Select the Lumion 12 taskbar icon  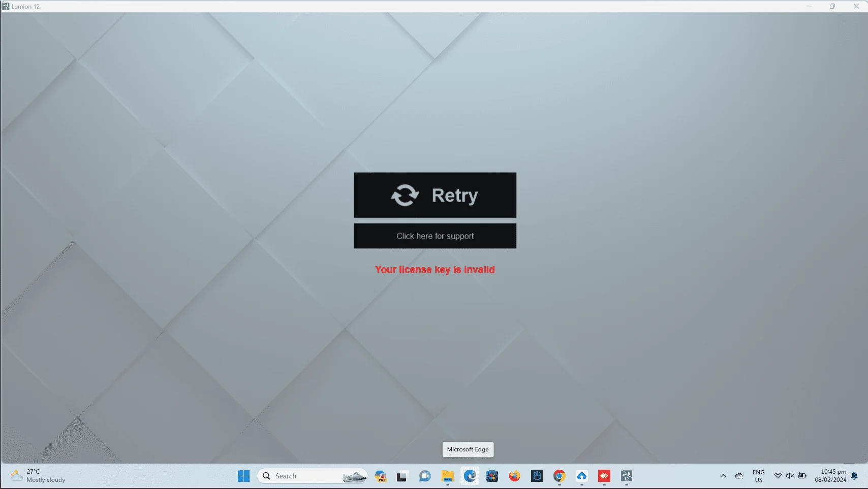tap(627, 476)
